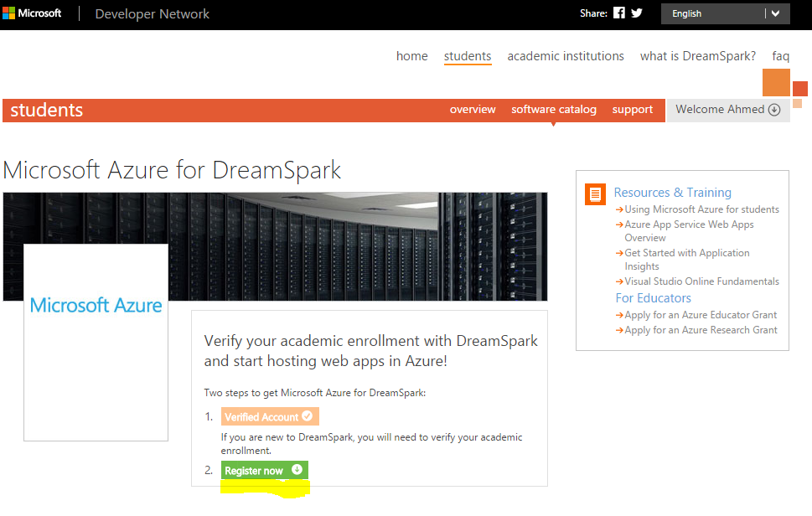The image size is (812, 516).
Task: Go to the home tab
Action: point(411,56)
